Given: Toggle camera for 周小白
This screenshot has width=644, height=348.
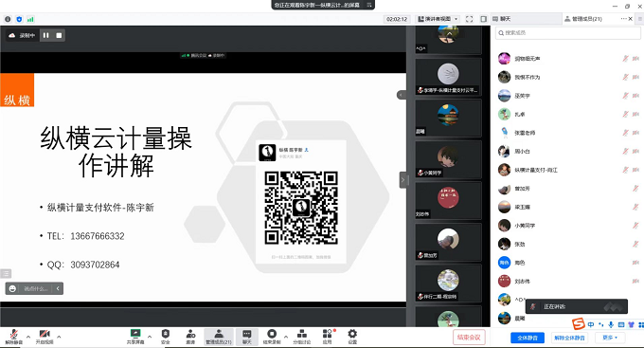Looking at the screenshot, I should pos(635,152).
